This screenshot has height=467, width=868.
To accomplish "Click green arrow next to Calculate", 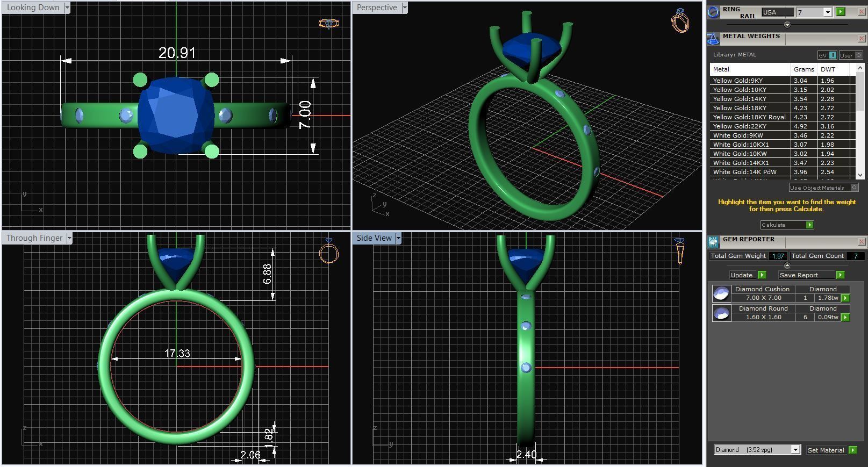I will point(810,225).
